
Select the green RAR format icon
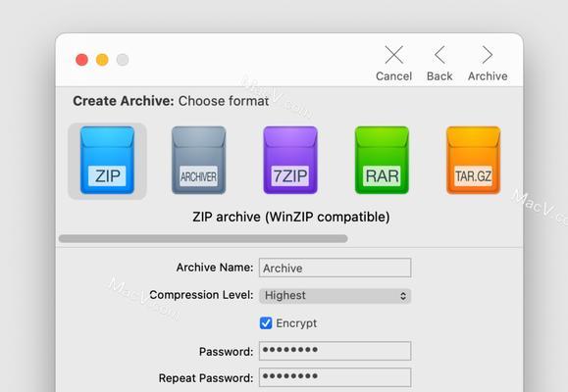point(382,161)
